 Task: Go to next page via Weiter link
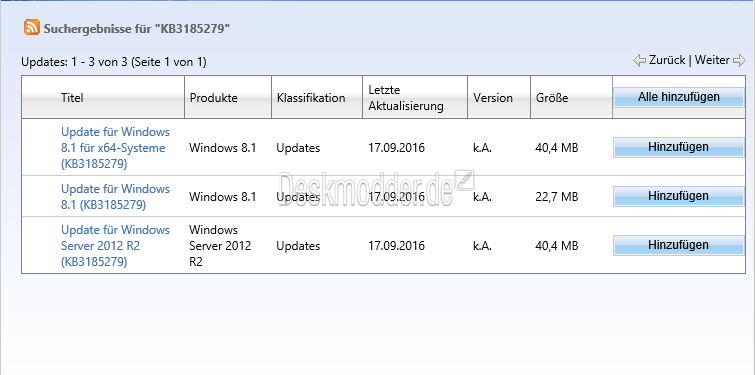point(712,60)
